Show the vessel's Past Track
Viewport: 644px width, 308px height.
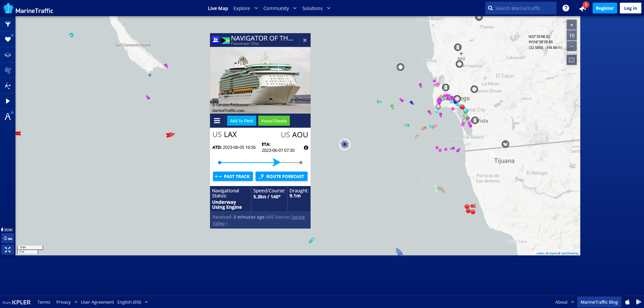(233, 176)
